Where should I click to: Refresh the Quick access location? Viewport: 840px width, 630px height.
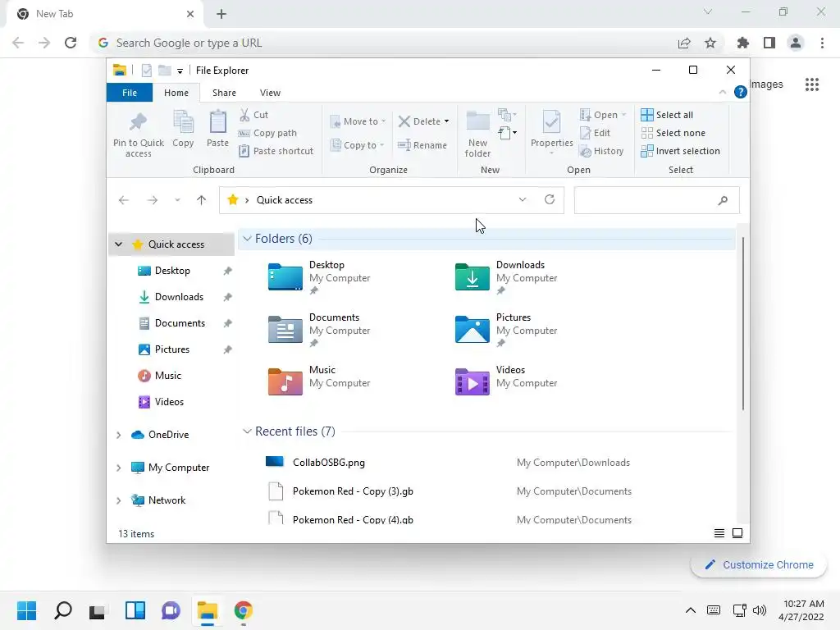550,199
